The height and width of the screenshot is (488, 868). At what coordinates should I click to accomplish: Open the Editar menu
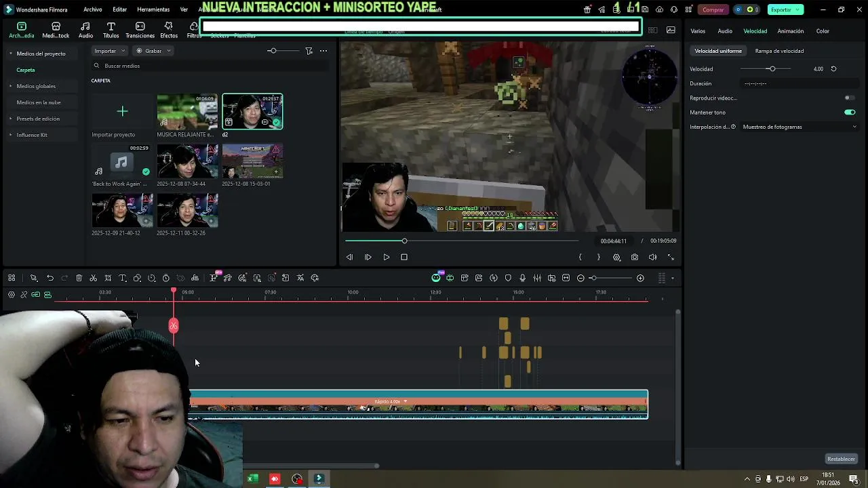pyautogui.click(x=120, y=9)
